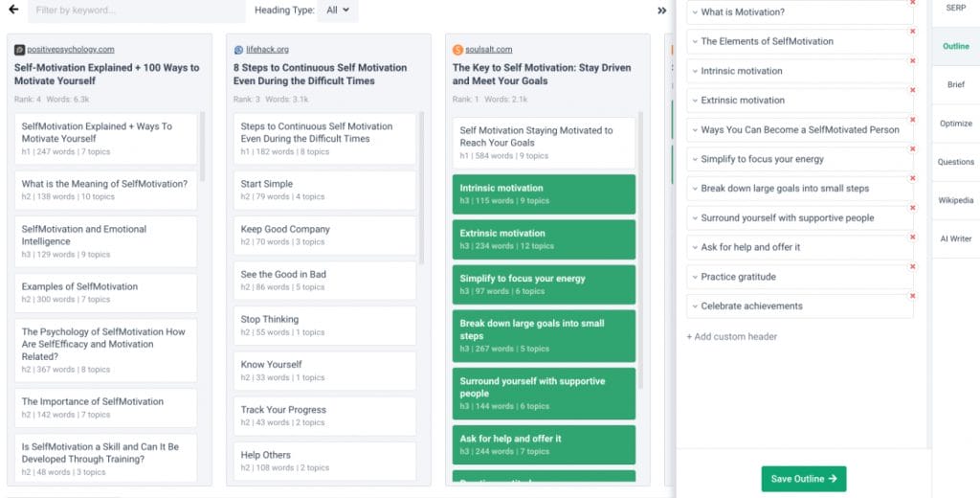Image resolution: width=980 pixels, height=498 pixels.
Task: Add 'The Importance of SelfMotivation' heading
Action: [x=105, y=408]
